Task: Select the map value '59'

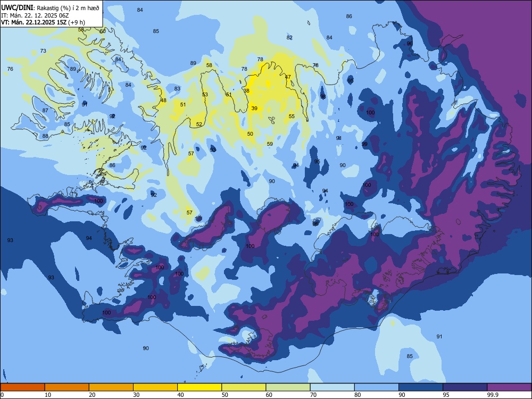Action: 270,144
